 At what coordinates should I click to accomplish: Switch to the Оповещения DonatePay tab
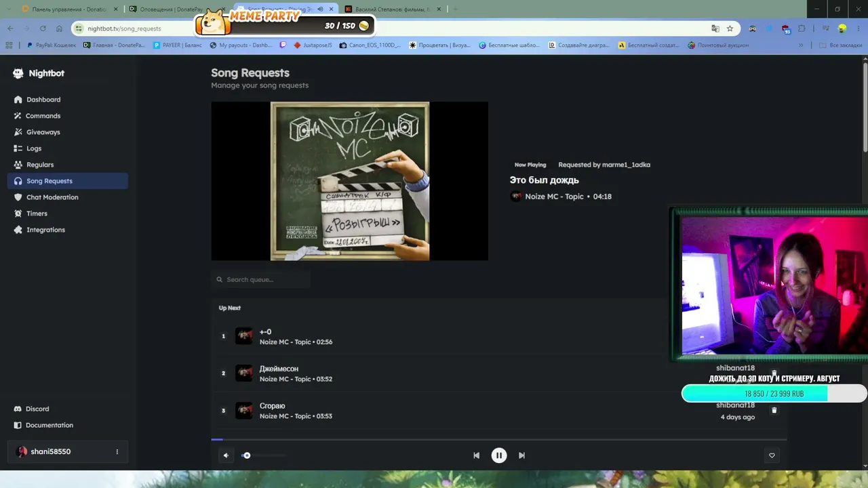click(171, 9)
